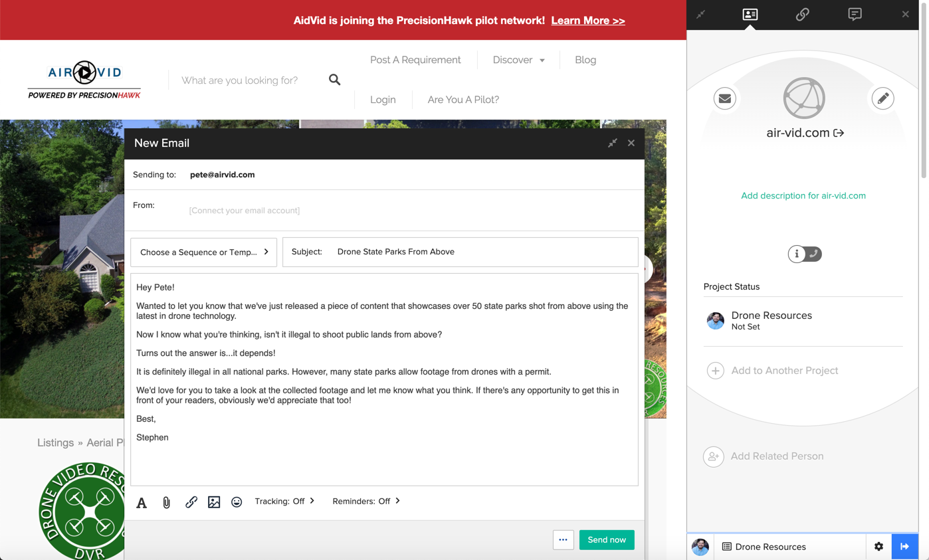Expand the Discover menu
The image size is (929, 560).
(518, 60)
